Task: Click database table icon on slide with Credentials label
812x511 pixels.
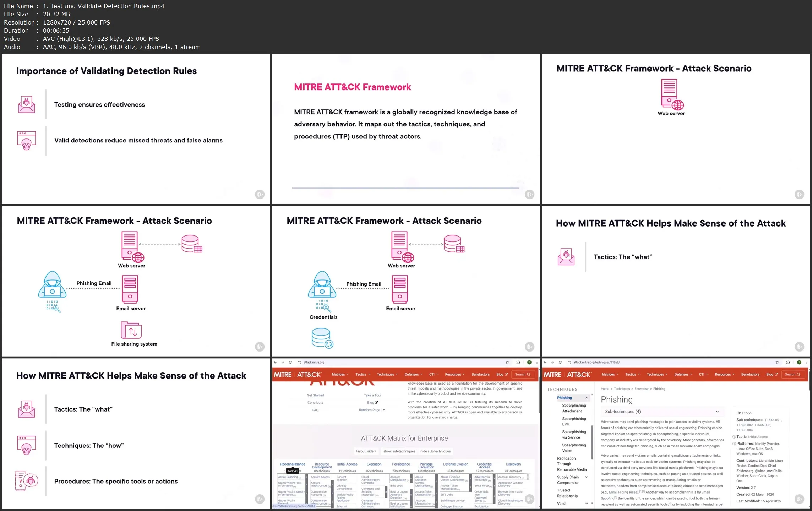Action: tap(454, 244)
